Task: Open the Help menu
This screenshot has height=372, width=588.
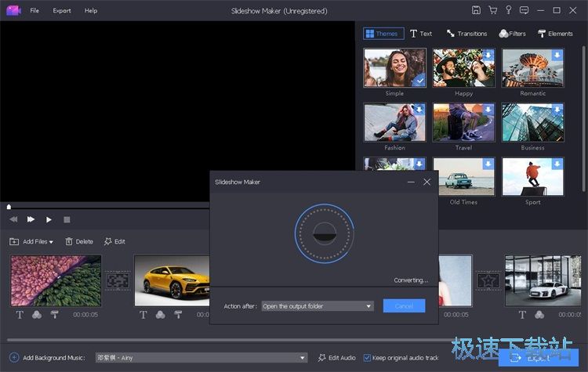Action: [x=91, y=10]
